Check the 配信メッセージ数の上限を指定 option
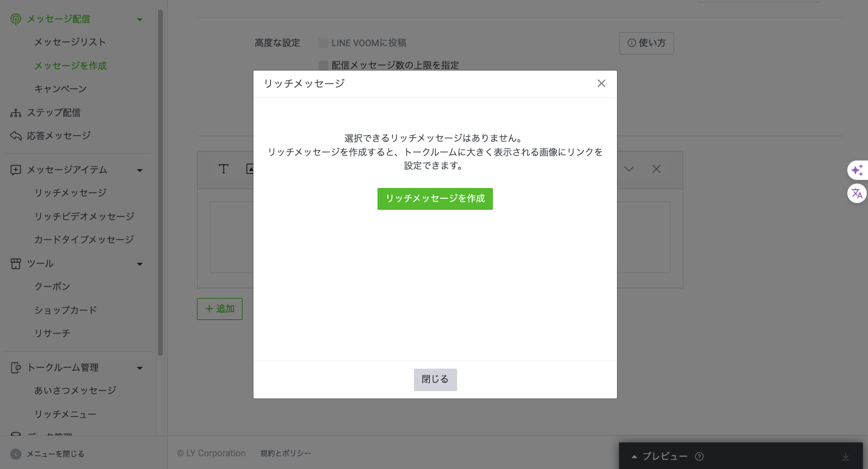 [x=323, y=65]
